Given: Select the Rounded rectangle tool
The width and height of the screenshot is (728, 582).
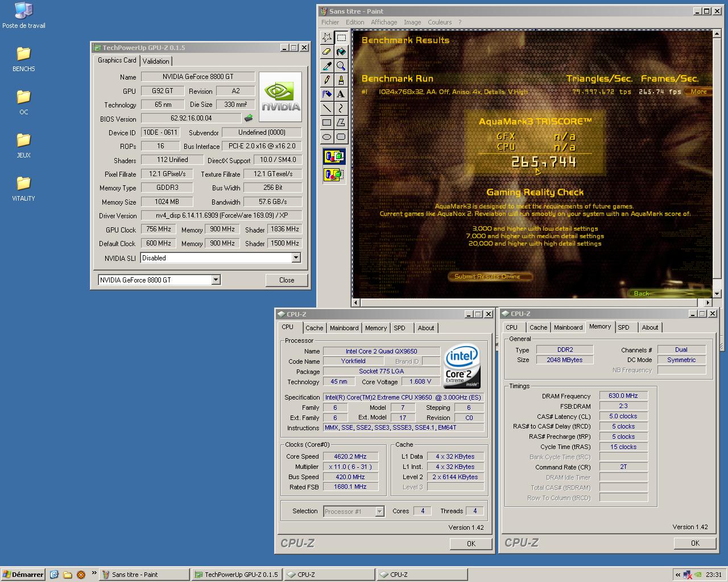Looking at the screenshot, I should tap(341, 136).
